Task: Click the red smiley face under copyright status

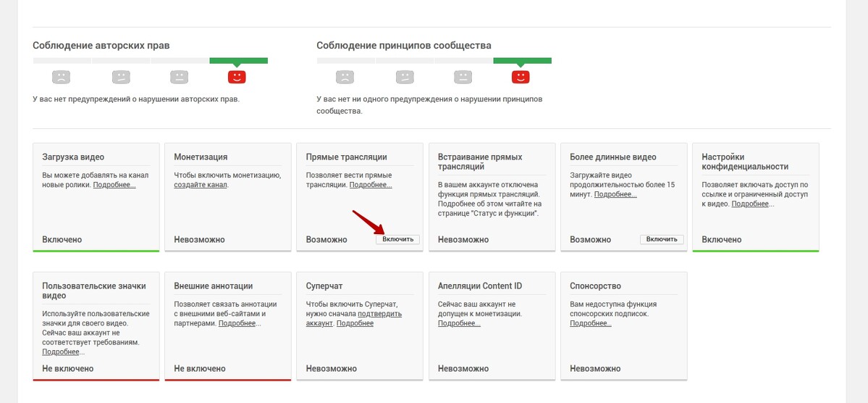Action: point(237,76)
